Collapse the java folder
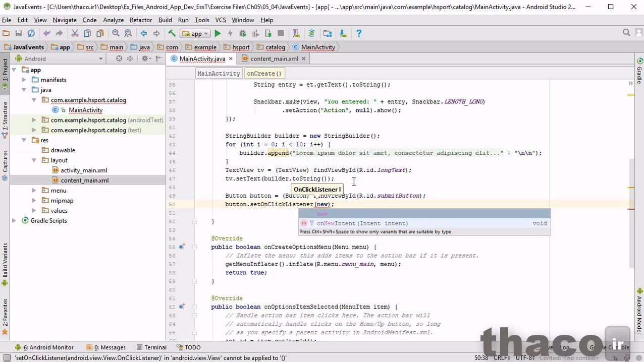This screenshot has width=644, height=362. click(24, 90)
